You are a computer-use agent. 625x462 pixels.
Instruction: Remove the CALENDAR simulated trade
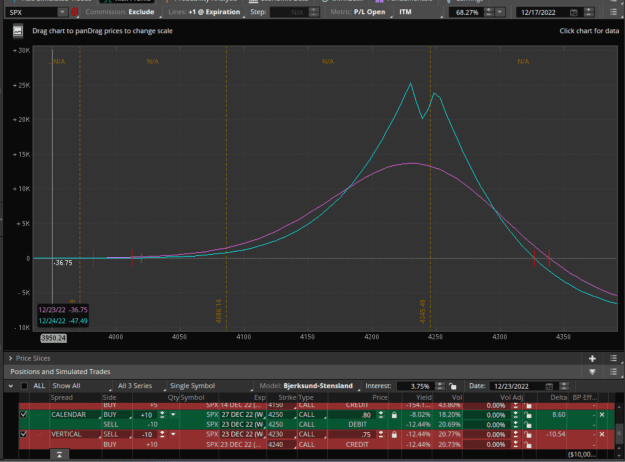click(602, 415)
